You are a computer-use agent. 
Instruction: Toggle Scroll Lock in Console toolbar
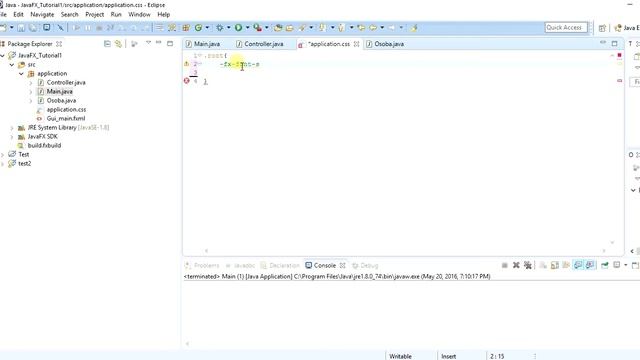click(x=555, y=265)
